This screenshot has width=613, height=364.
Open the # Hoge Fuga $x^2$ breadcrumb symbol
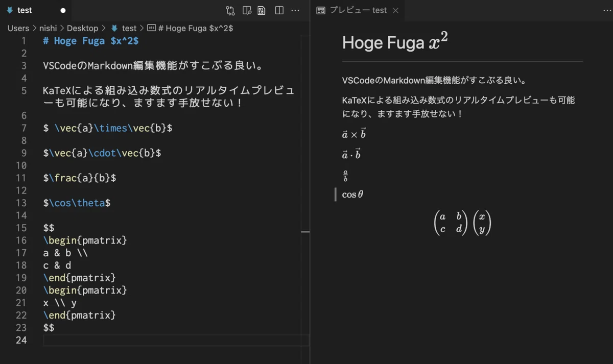[196, 28]
